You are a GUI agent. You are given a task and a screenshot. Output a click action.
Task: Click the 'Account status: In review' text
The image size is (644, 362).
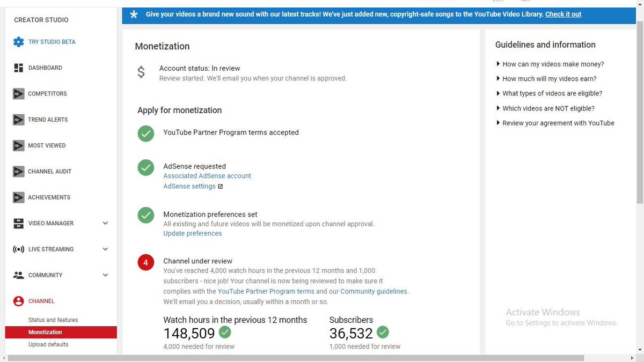[x=200, y=69]
